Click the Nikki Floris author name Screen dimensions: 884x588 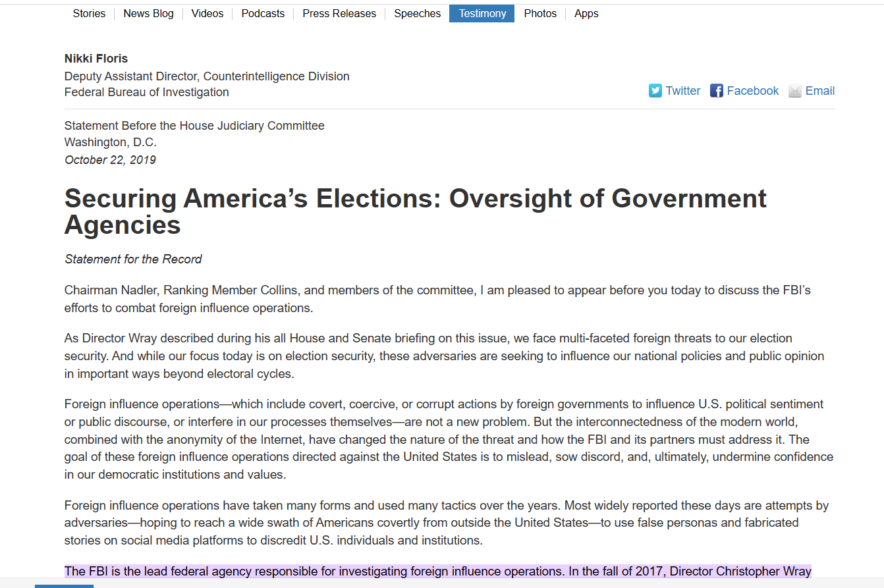click(x=96, y=59)
